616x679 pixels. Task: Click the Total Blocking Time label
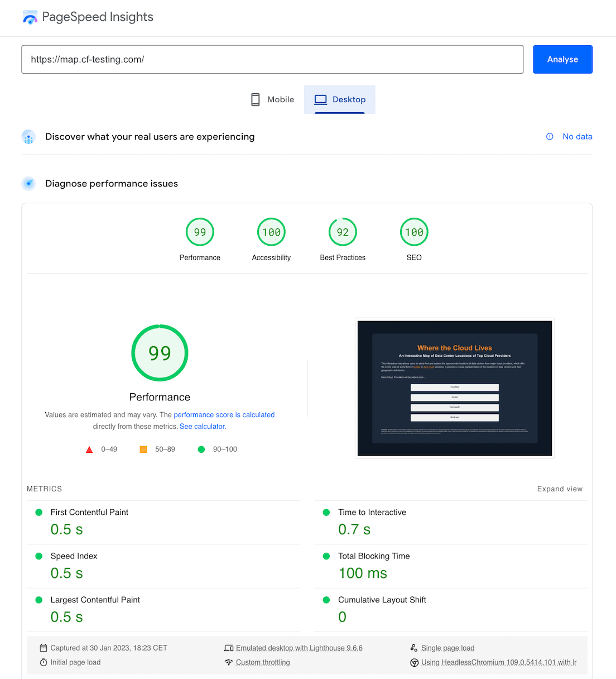click(374, 556)
